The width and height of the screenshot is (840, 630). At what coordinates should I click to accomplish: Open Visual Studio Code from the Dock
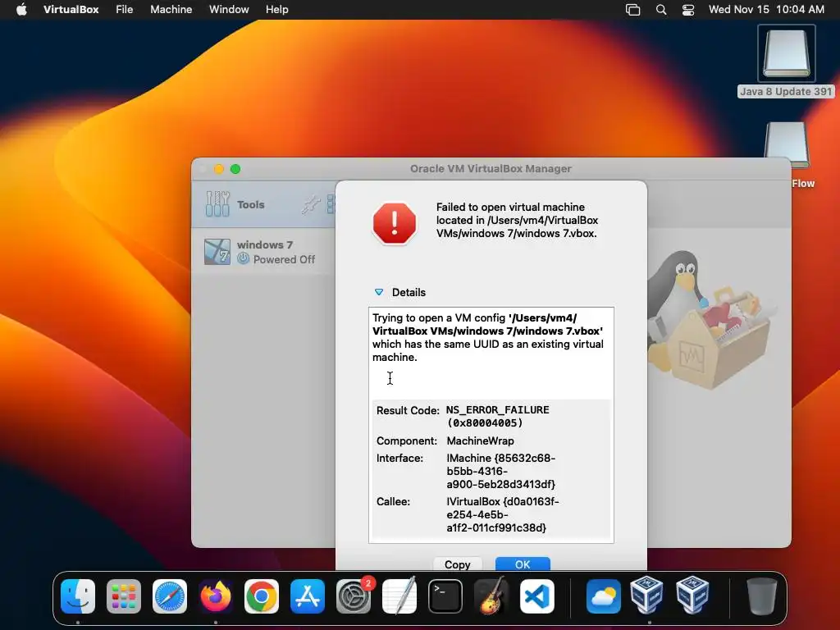[537, 596]
